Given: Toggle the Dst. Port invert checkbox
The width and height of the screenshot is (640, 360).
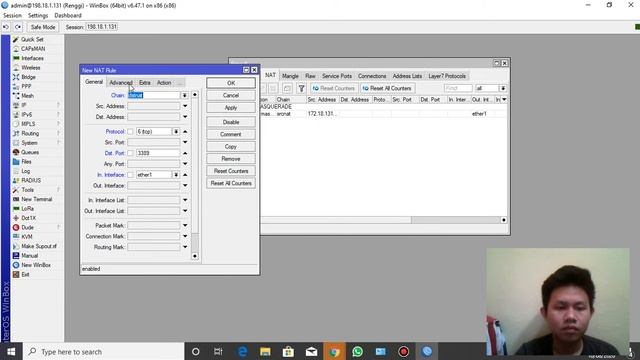Looking at the screenshot, I should (130, 153).
